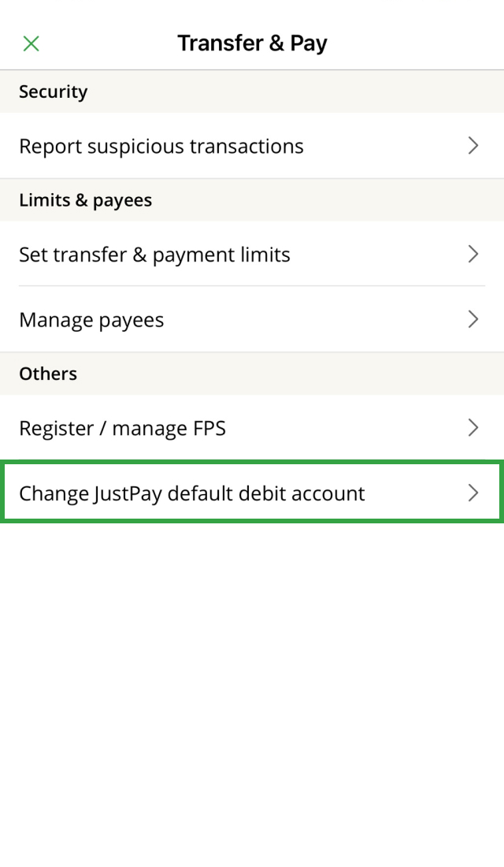Go to Manage payees
This screenshot has width=504, height=867.
pos(91,320)
